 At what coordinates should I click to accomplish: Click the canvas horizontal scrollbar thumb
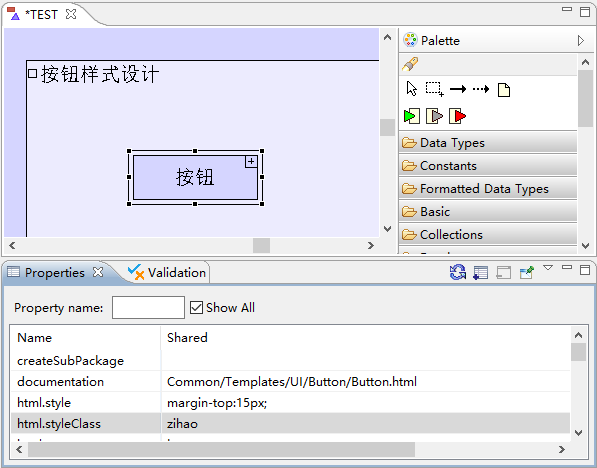tap(262, 245)
